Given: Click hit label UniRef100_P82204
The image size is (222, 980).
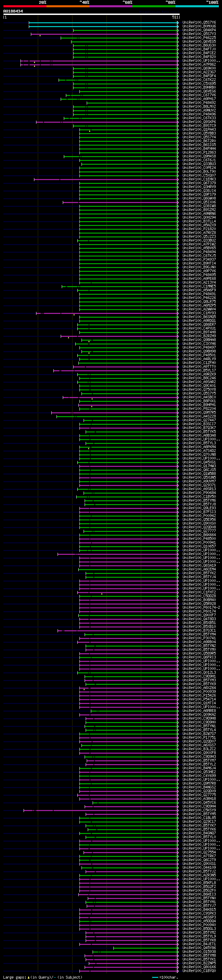Looking at the screenshot, I should click(199, 408).
